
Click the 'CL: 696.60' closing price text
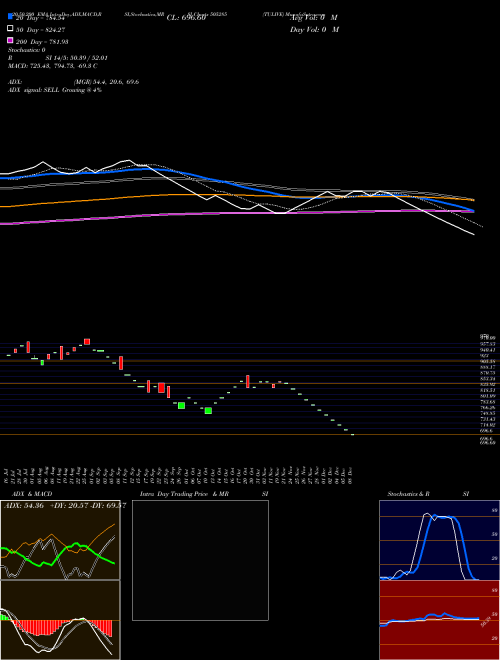point(186,18)
